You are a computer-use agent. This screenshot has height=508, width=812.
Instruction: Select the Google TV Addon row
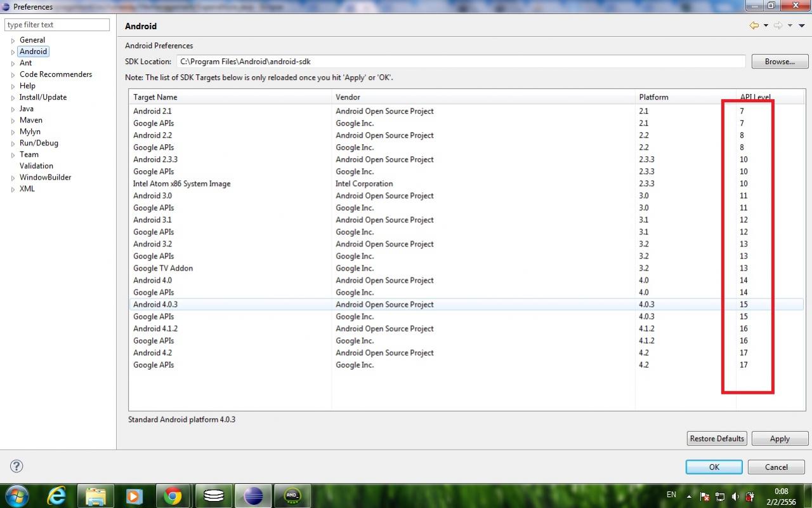(466, 268)
